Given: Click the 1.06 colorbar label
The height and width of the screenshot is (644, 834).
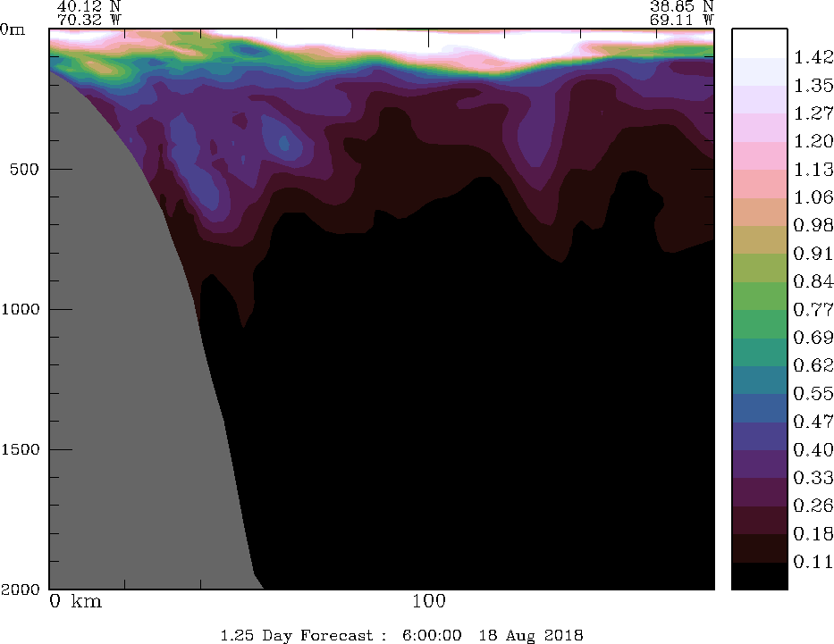Looking at the screenshot, I should (x=813, y=197).
